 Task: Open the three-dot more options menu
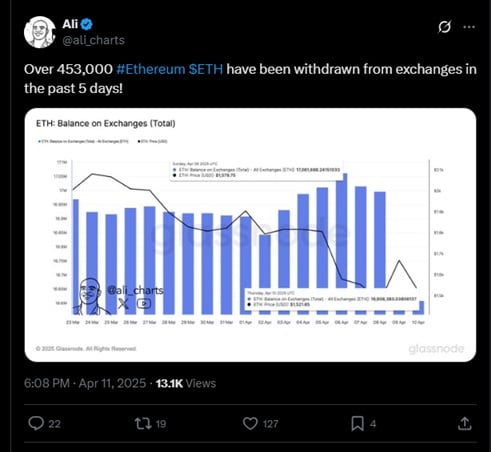tap(469, 27)
